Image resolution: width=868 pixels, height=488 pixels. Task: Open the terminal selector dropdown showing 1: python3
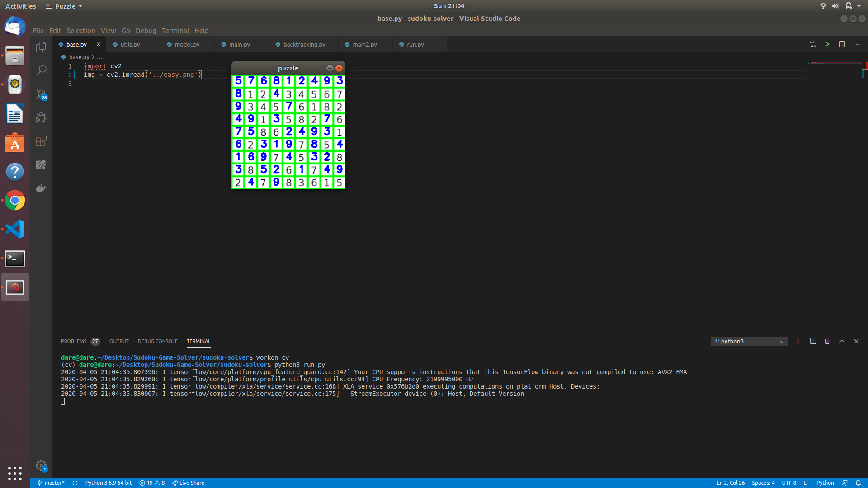[x=749, y=341]
